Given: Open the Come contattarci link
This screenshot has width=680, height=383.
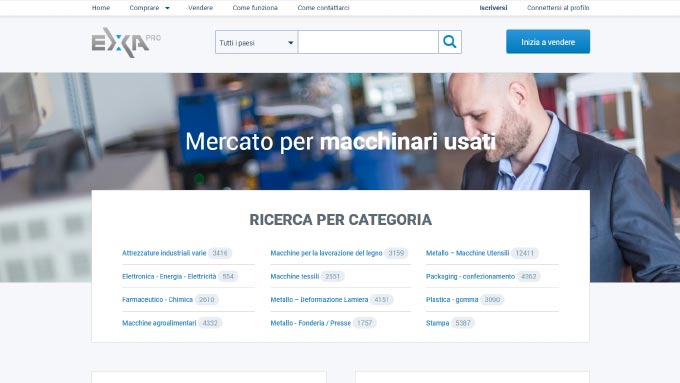Looking at the screenshot, I should [x=323, y=8].
